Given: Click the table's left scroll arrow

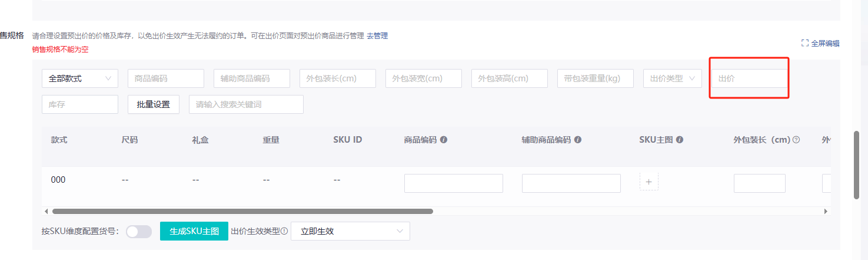Looking at the screenshot, I should pos(46,211).
